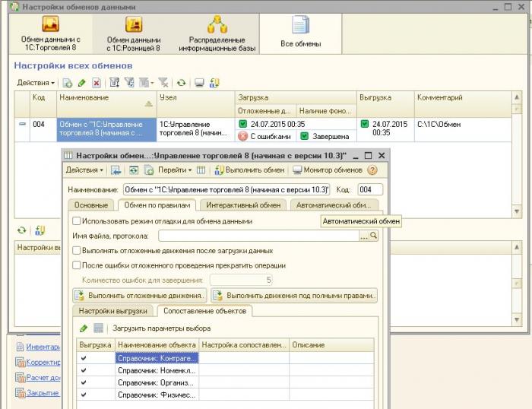532x409 pixels.
Task: Select 'Справочник: Номенкл...' row name
Action: 157,370
